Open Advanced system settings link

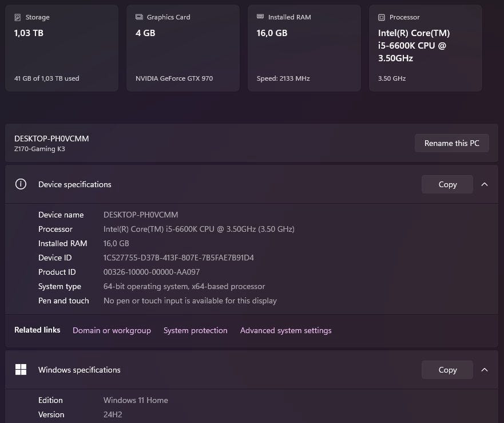tap(285, 330)
